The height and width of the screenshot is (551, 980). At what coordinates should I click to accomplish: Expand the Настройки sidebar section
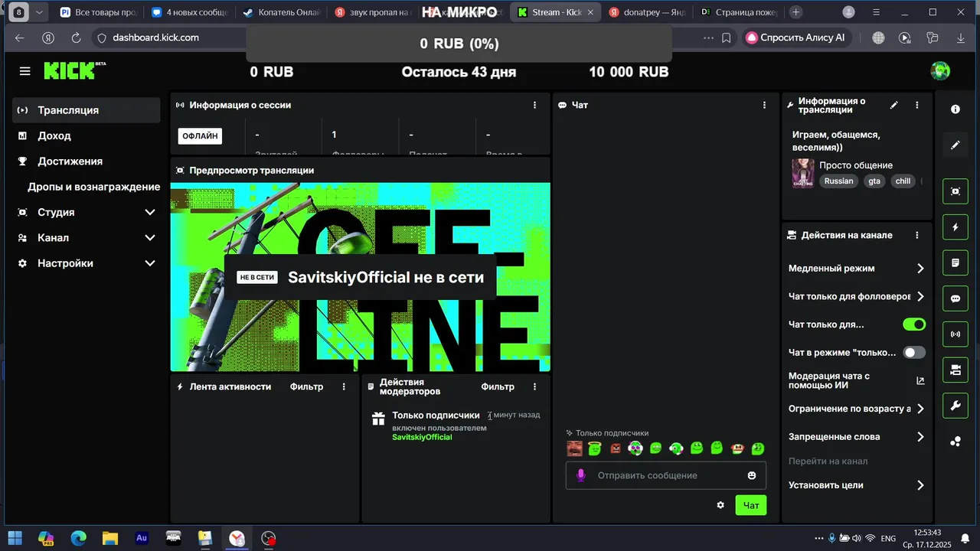pos(87,263)
